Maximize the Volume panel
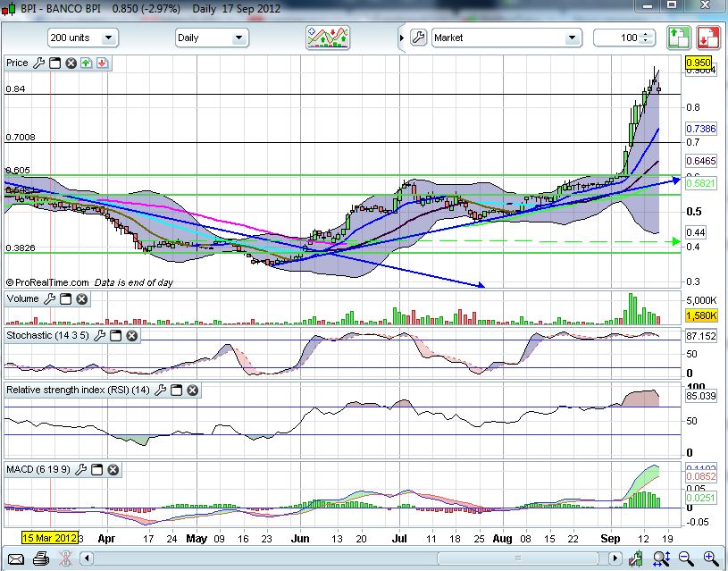This screenshot has width=728, height=571. tap(65, 299)
